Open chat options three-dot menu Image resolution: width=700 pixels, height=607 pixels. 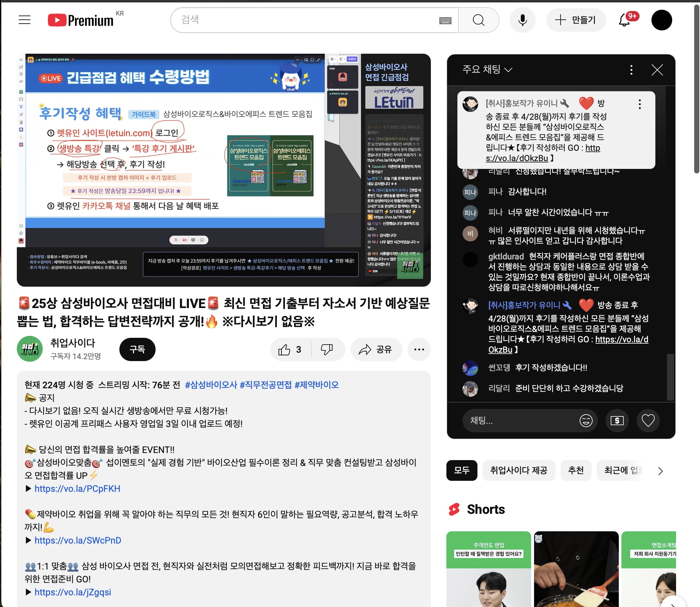631,70
